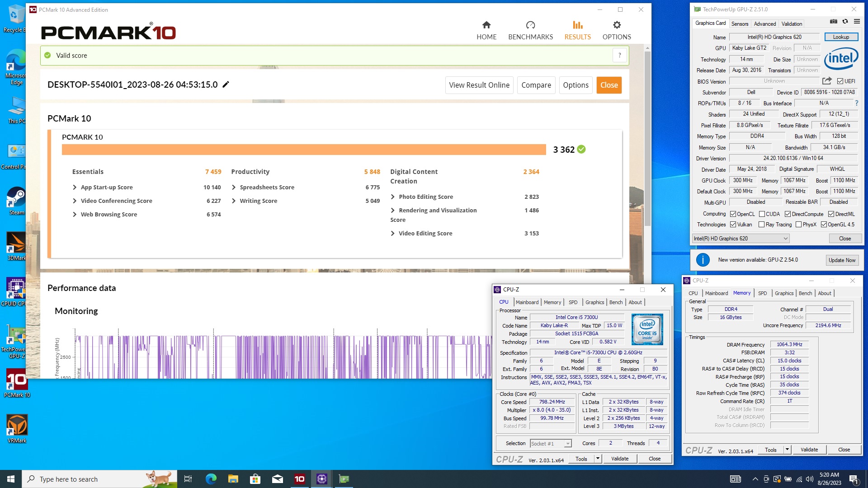868x488 pixels.
Task: Toggle the DirectCompute checkbox in GPU-Z
Action: pyautogui.click(x=788, y=214)
